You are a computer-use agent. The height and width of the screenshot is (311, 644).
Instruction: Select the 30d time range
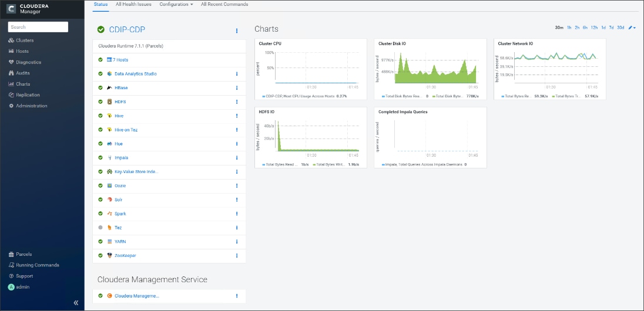point(620,28)
